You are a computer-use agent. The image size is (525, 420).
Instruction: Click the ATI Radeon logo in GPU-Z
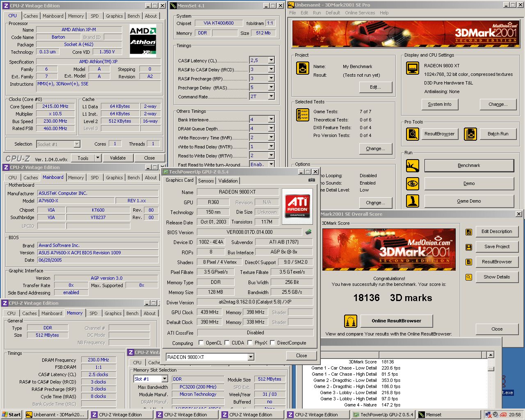pos(297,206)
